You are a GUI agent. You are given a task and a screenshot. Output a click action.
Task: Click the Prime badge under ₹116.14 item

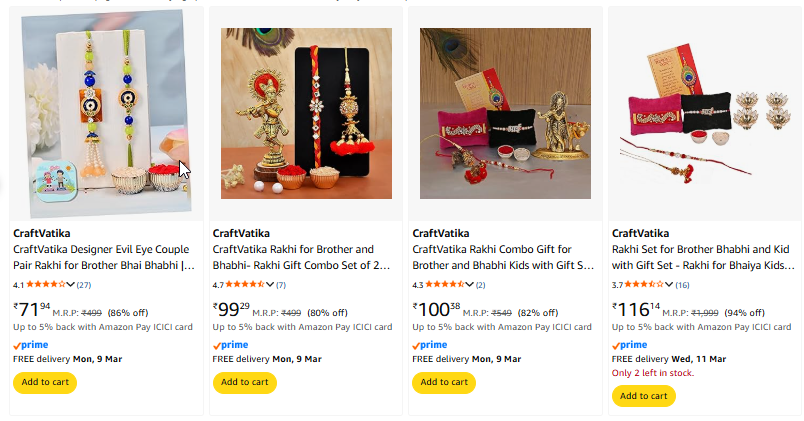(x=630, y=344)
